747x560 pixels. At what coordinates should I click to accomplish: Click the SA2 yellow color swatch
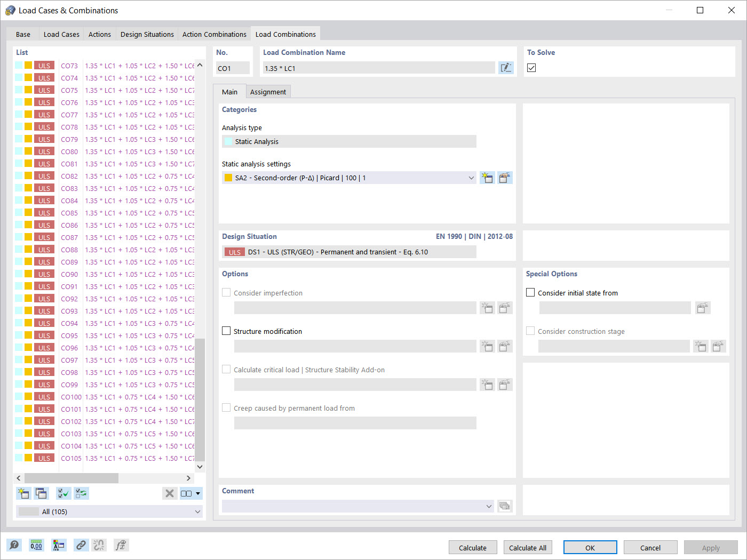(x=228, y=178)
